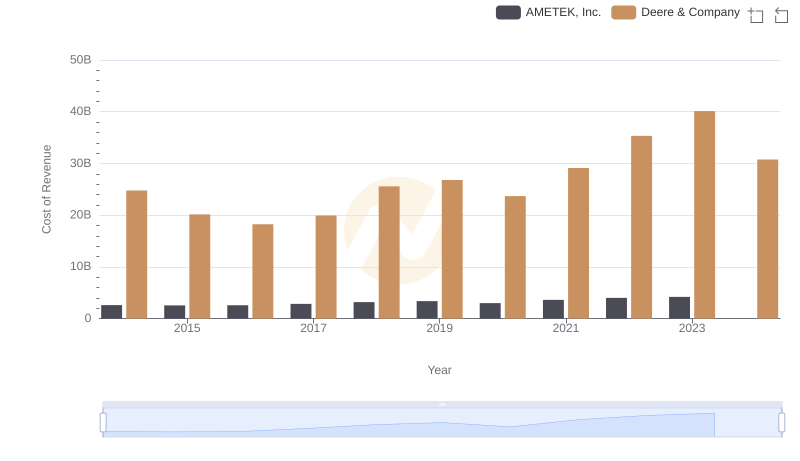Screen dimensions: 800x461
Task: Click the AMETEK bar for 2021
Action: [x=553, y=309]
